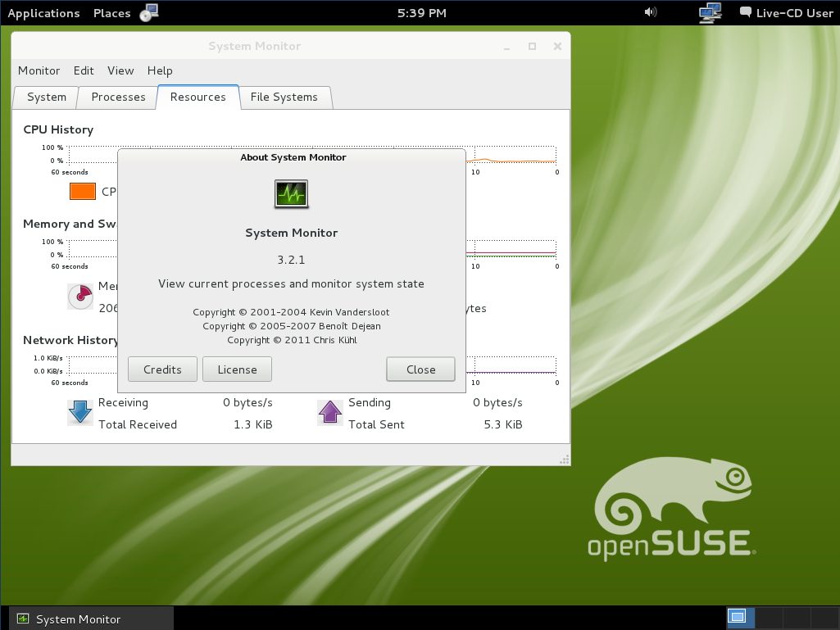Click 'Copyright © 2011 Chris Kühl' text
Viewport: 840px width, 630px height.
coord(292,340)
